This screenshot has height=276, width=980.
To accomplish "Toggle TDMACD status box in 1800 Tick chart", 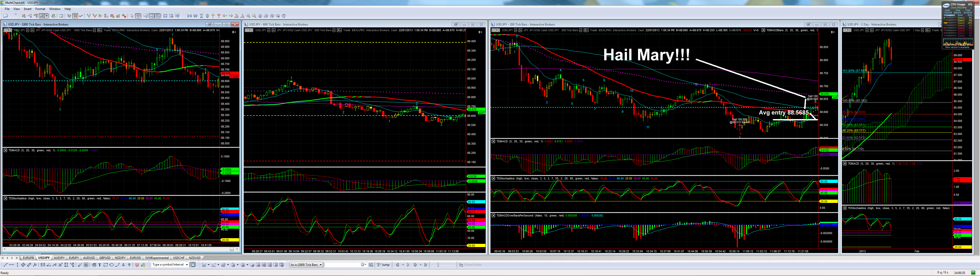I will tap(5, 150).
